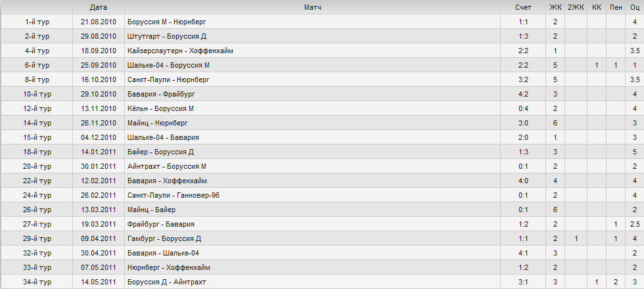Select the Гамбург - Боруссия Д match
Screen dimensions: 644x289
coord(164,238)
